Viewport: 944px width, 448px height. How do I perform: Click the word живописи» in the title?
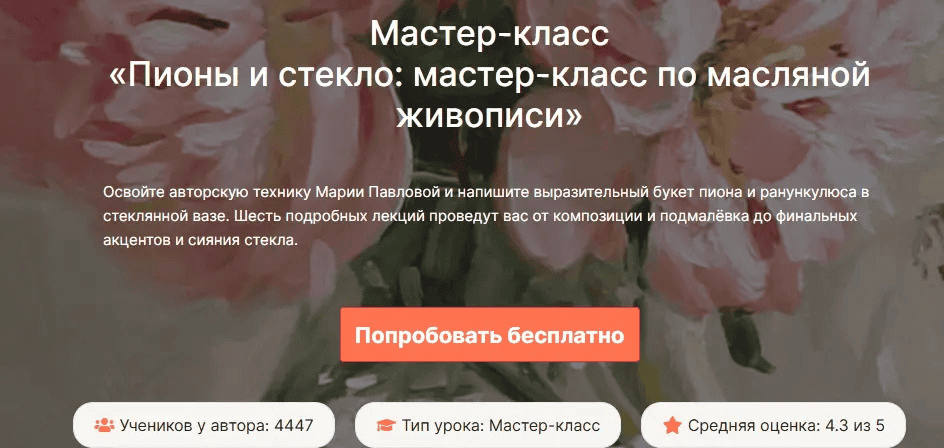489,116
